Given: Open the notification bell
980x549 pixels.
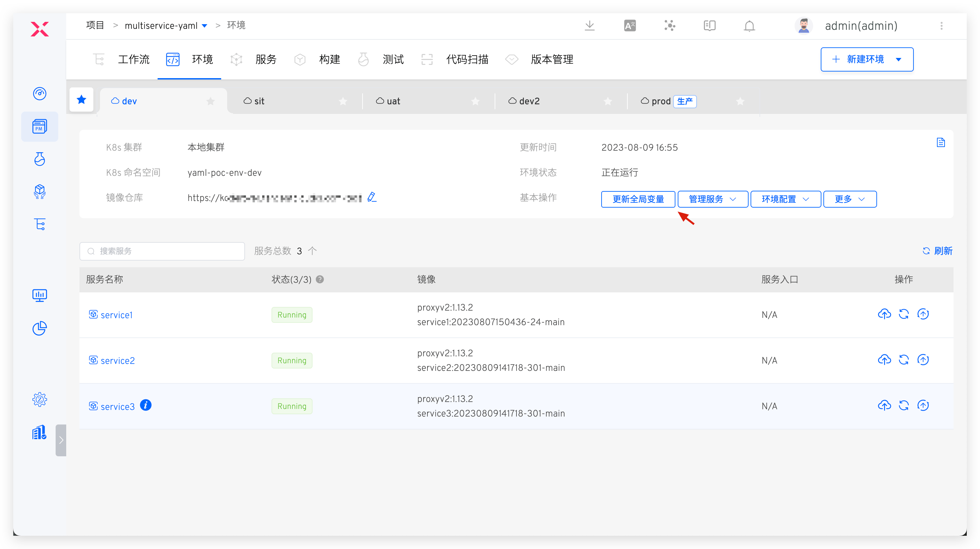Looking at the screenshot, I should [x=749, y=26].
